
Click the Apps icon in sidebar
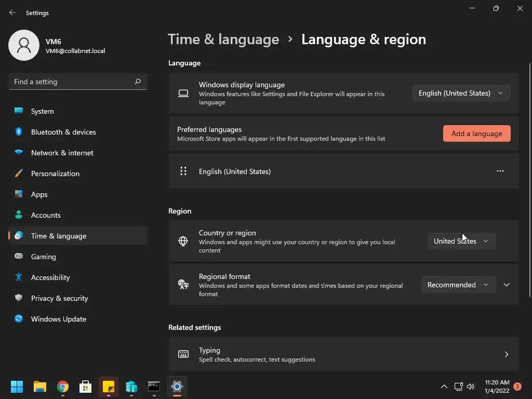[19, 194]
